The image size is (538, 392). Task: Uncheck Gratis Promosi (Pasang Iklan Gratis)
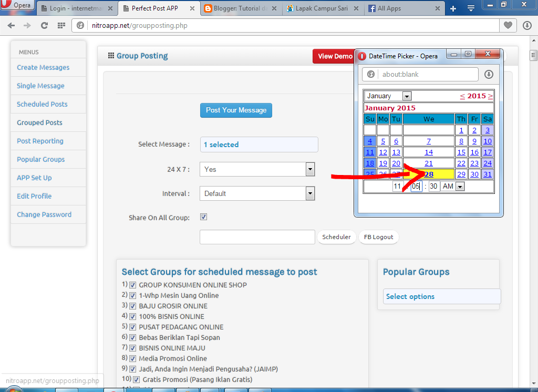(137, 379)
